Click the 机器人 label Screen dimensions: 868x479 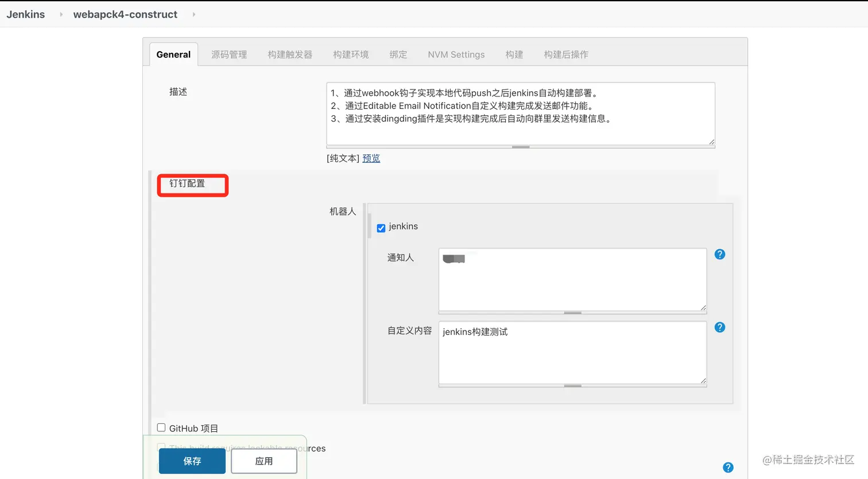(x=343, y=212)
